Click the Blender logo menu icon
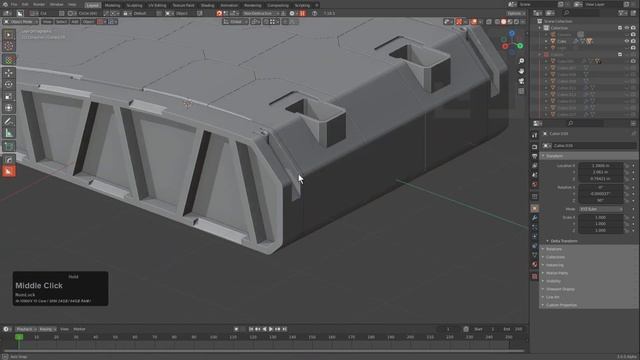 tap(5, 4)
